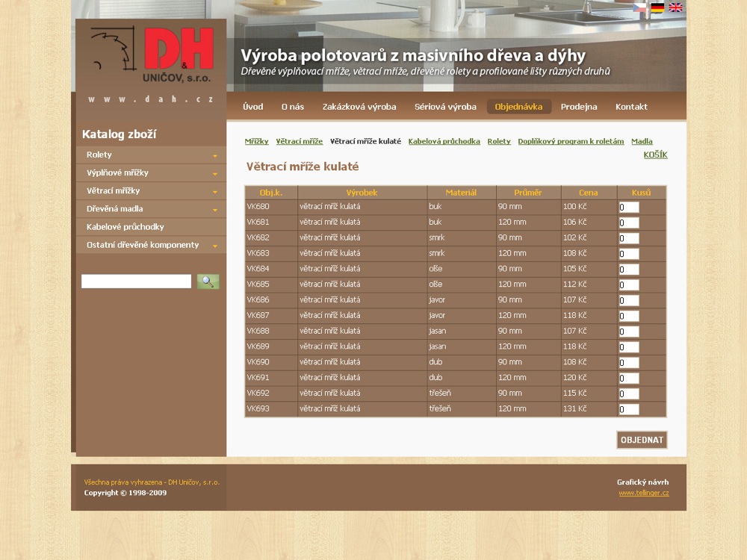Focus quantity field for item VK680
The width and height of the screenshot is (747, 560).
[x=628, y=208]
